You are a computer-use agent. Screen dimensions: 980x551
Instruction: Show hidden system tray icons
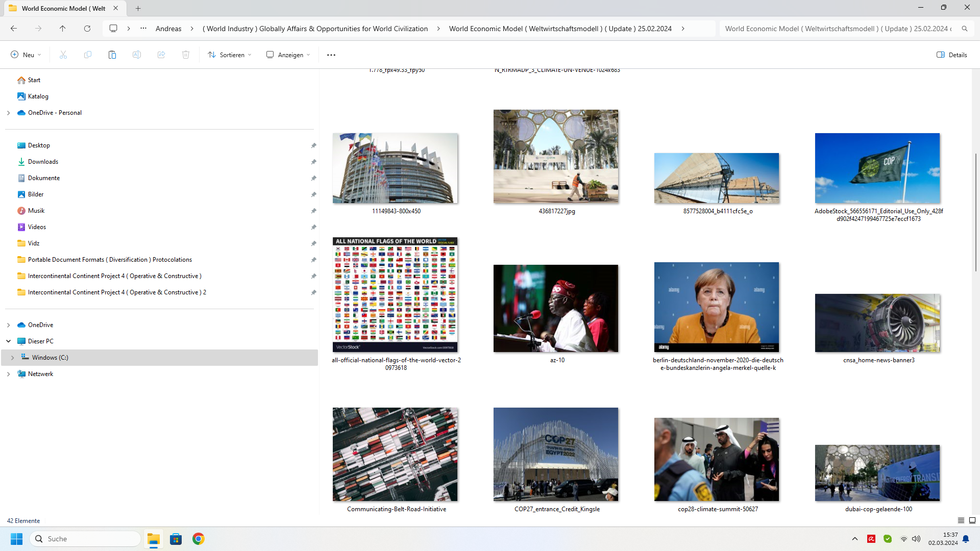pyautogui.click(x=855, y=539)
